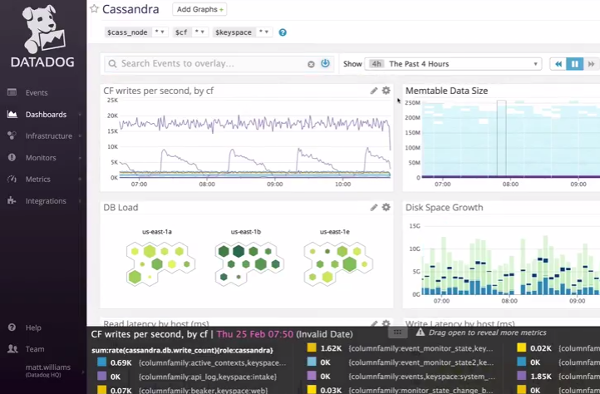Click the blue active_contexts legend swatch
Screen dimensions: 600x394
[x=102, y=362]
